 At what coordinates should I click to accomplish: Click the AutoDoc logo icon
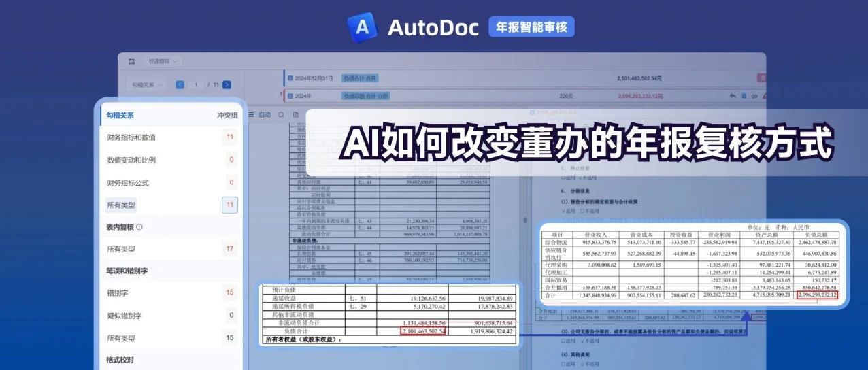361,27
